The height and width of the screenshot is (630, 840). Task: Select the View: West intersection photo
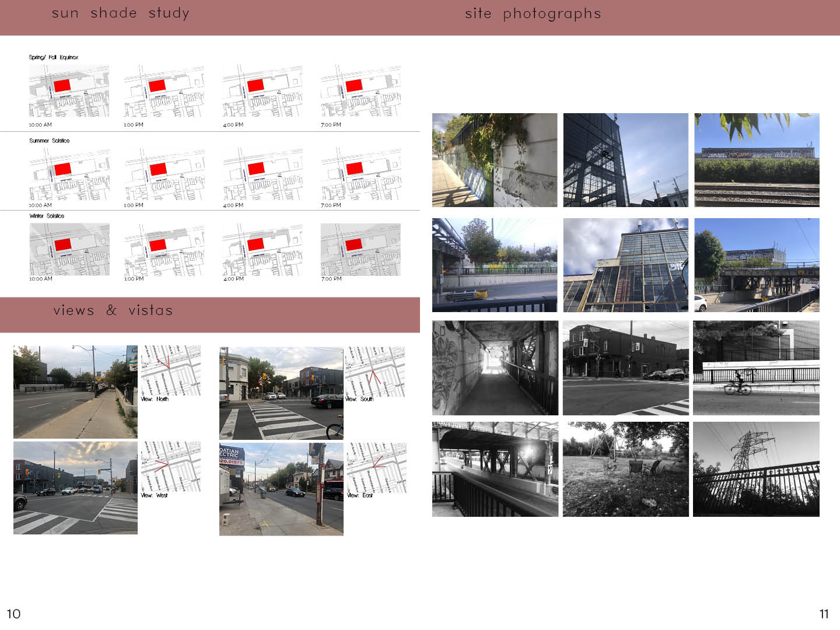click(x=75, y=488)
